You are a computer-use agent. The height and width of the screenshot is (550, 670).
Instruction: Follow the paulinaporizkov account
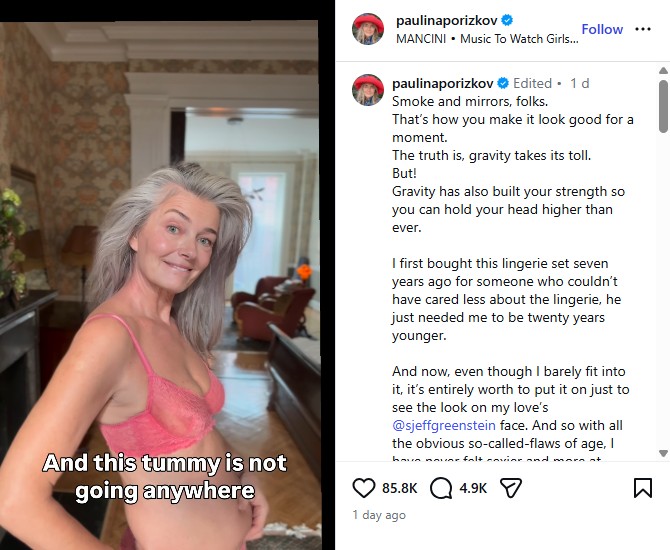coord(602,29)
